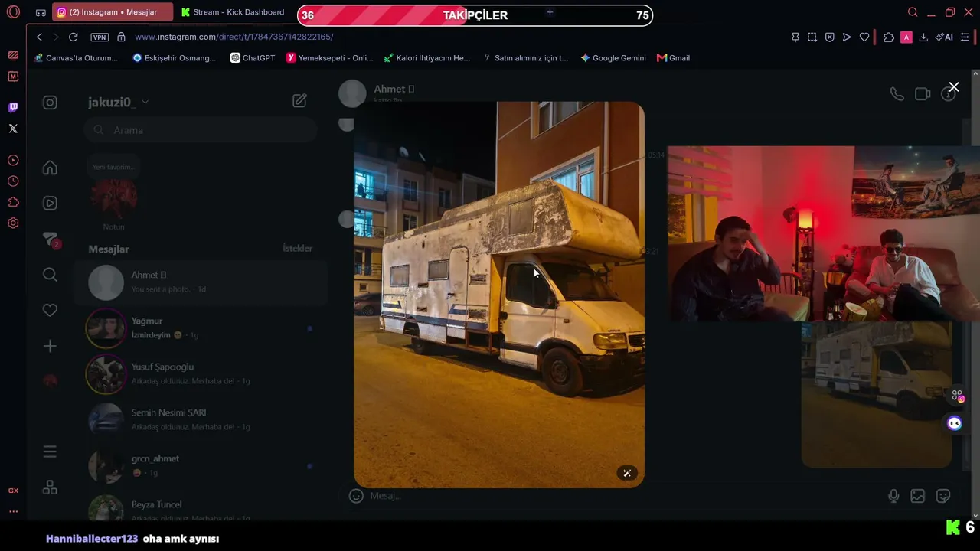The width and height of the screenshot is (980, 551).
Task: Click the red M icon in Opera sidebar
Action: (13, 77)
